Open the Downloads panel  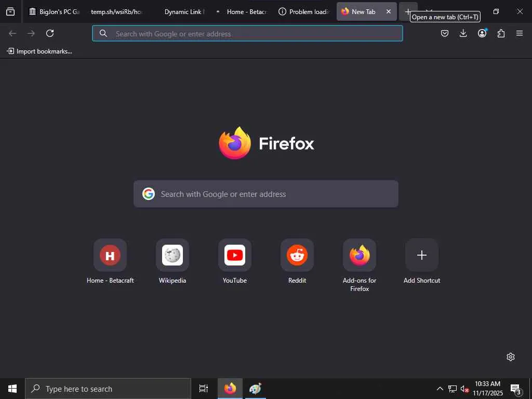463,33
